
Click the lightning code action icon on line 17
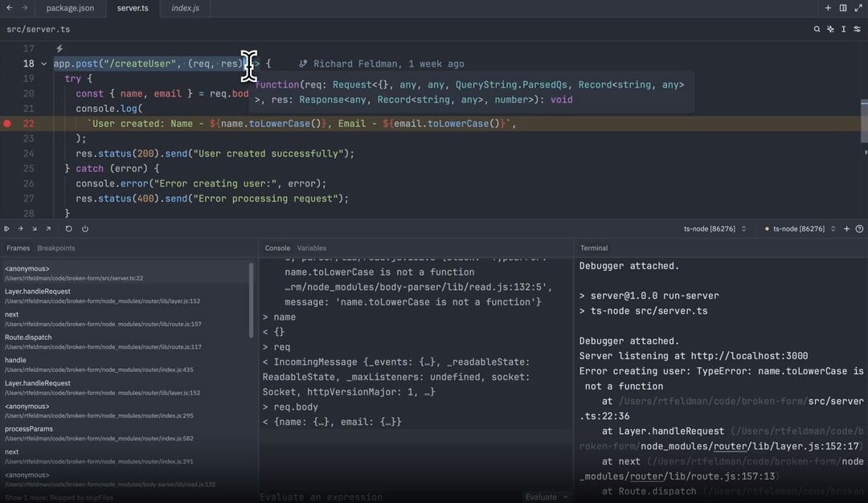(59, 49)
